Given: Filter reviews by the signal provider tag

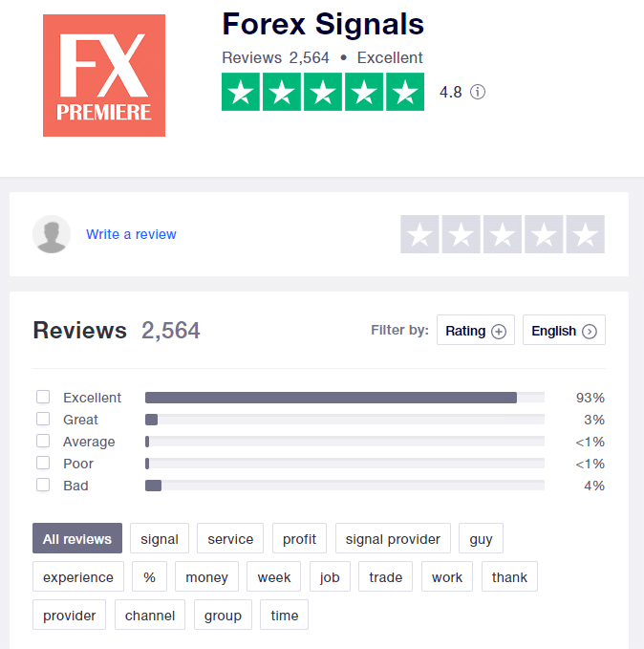Looking at the screenshot, I should click(x=393, y=539).
